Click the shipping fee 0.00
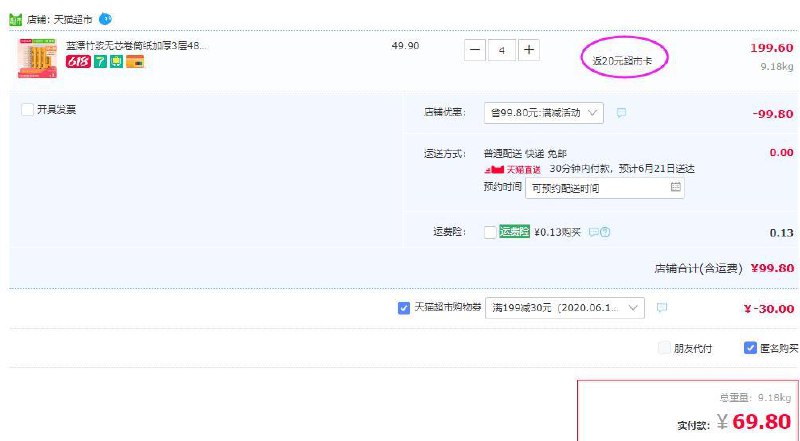Image resolution: width=800 pixels, height=441 pixels. [782, 153]
